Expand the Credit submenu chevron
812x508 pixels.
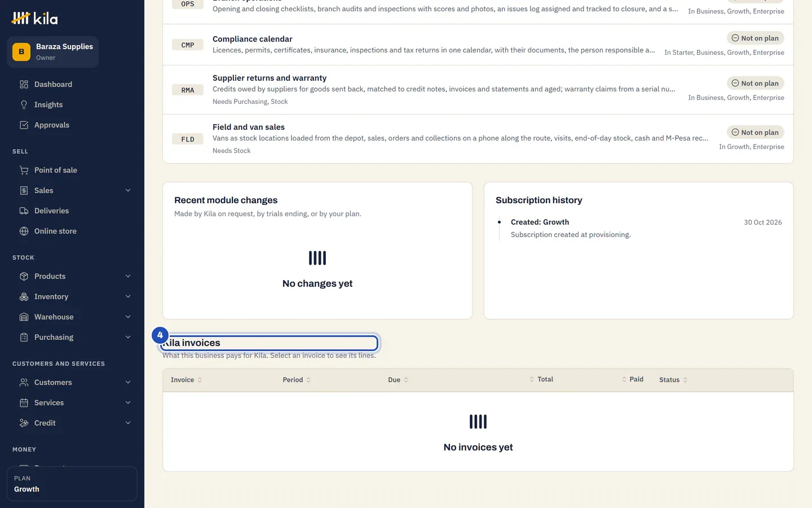tap(128, 423)
